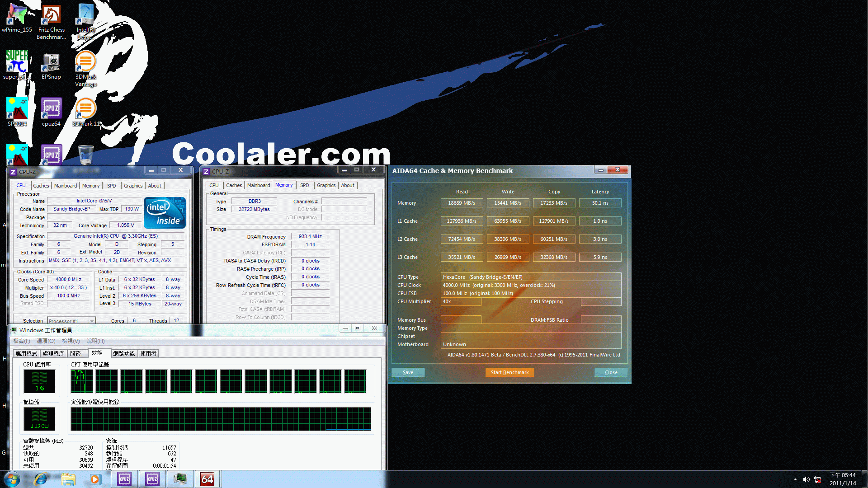
Task: Open Windows Media Player on taskbar
Action: point(95,479)
